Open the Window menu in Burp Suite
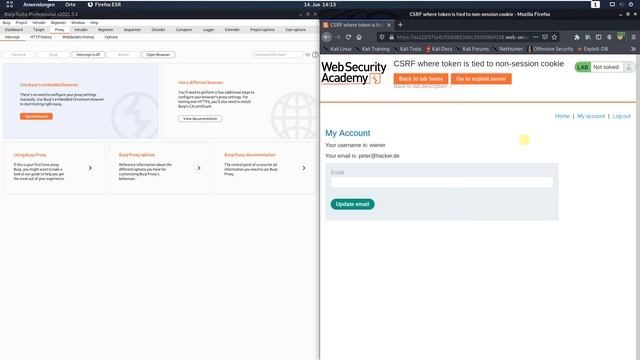640x360 pixels. click(x=78, y=22)
